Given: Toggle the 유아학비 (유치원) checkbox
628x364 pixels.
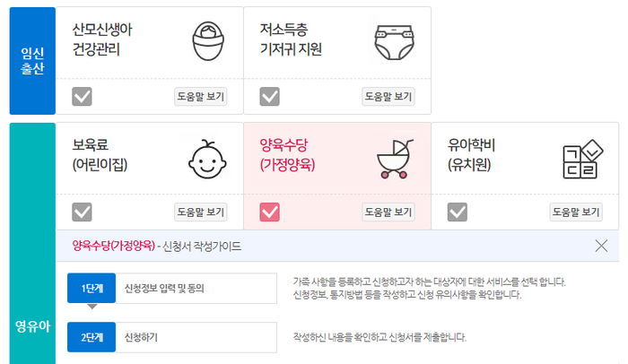Looking at the screenshot, I should click(458, 212).
